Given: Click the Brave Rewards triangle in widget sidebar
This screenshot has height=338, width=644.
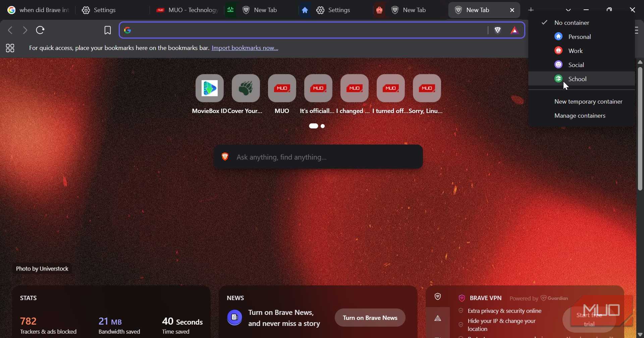Looking at the screenshot, I should click(x=438, y=319).
